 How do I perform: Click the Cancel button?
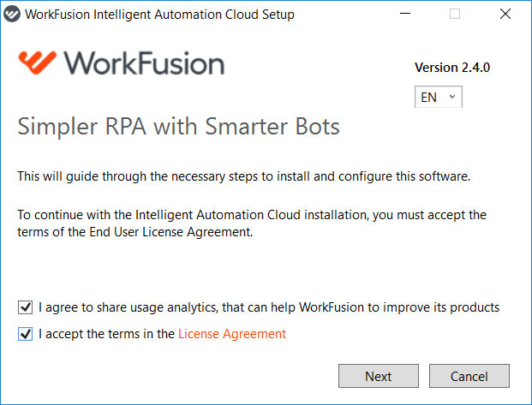469,376
